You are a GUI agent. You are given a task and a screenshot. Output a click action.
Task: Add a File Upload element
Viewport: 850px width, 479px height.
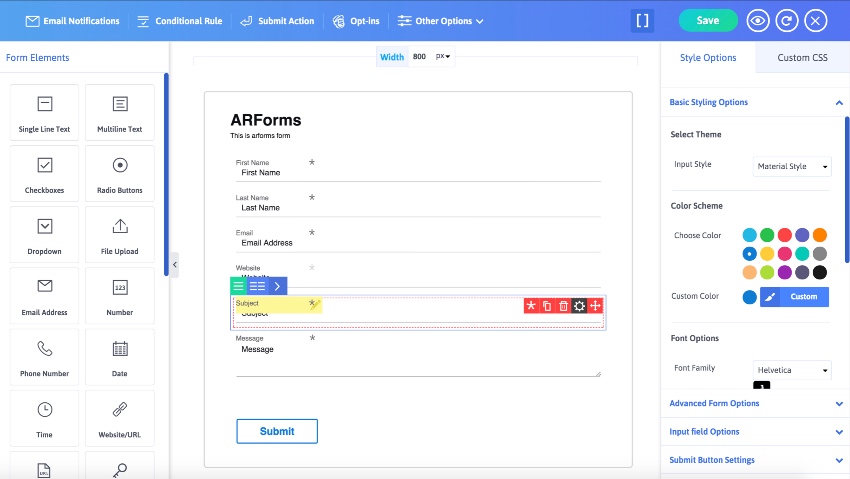pyautogui.click(x=120, y=235)
